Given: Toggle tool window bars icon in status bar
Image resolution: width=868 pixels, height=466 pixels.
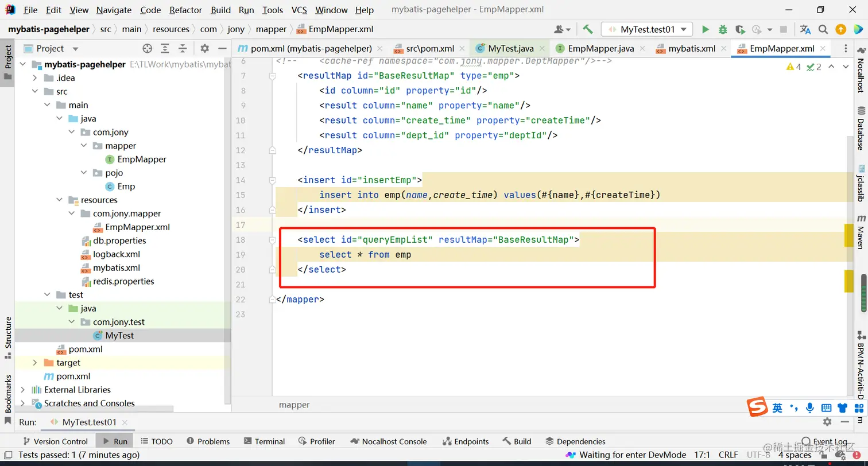Looking at the screenshot, I should tap(7, 455).
